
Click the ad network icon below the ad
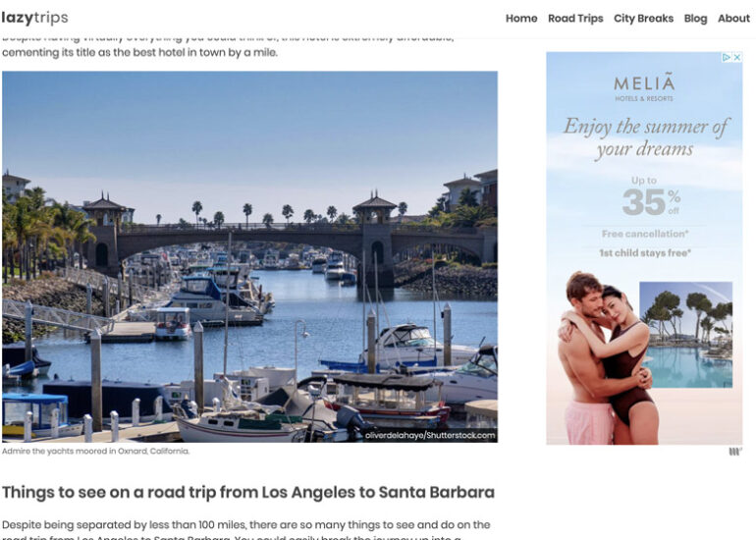(x=735, y=452)
